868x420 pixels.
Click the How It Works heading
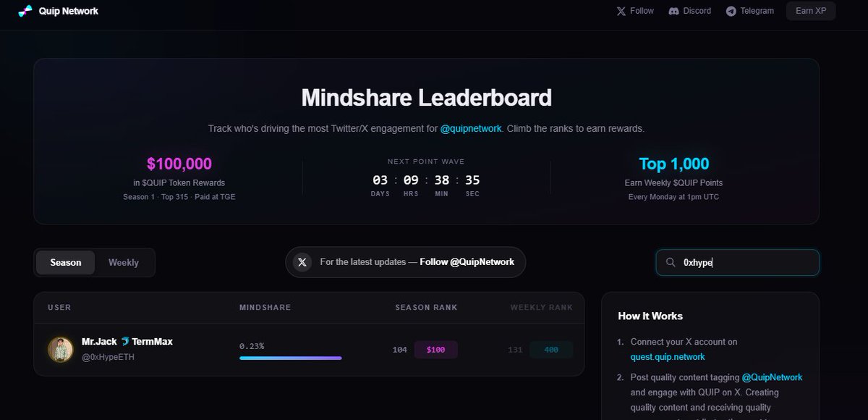650,316
